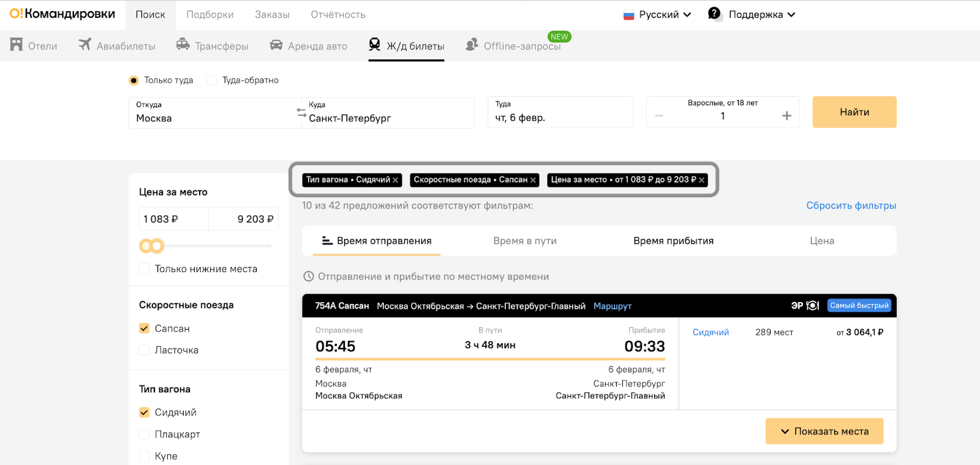Screen dimensions: 980x465
Task: Open the Поддержка dropdown menu
Action: click(752, 14)
